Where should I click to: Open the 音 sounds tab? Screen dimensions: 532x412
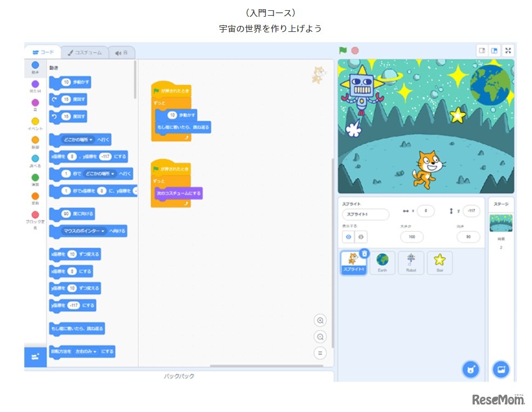122,53
